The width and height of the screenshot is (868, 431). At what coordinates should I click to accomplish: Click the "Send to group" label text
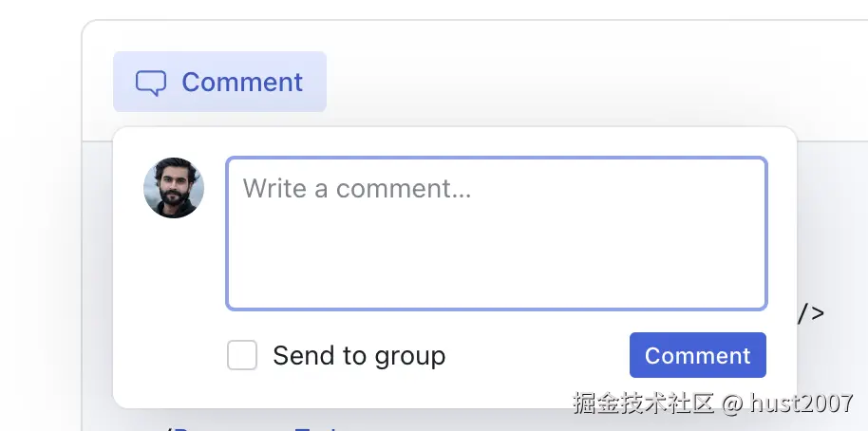pos(359,356)
